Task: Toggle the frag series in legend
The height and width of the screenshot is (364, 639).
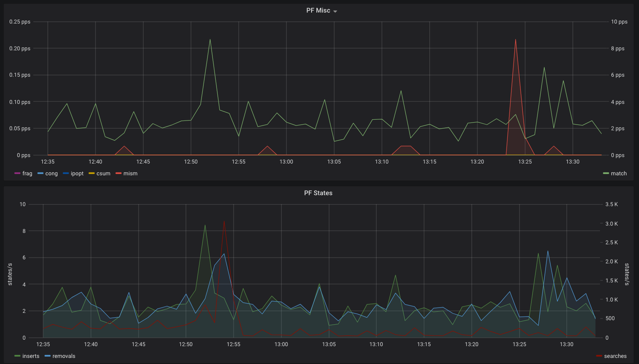Action: pyautogui.click(x=27, y=173)
